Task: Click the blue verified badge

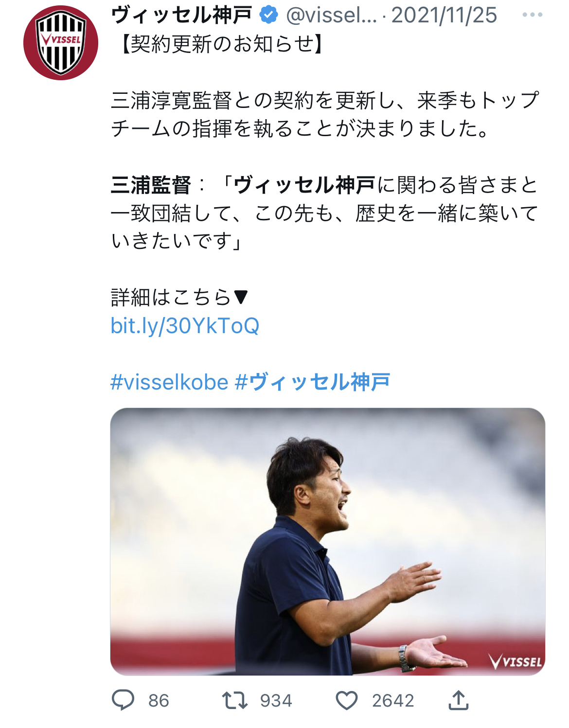Action: point(268,15)
